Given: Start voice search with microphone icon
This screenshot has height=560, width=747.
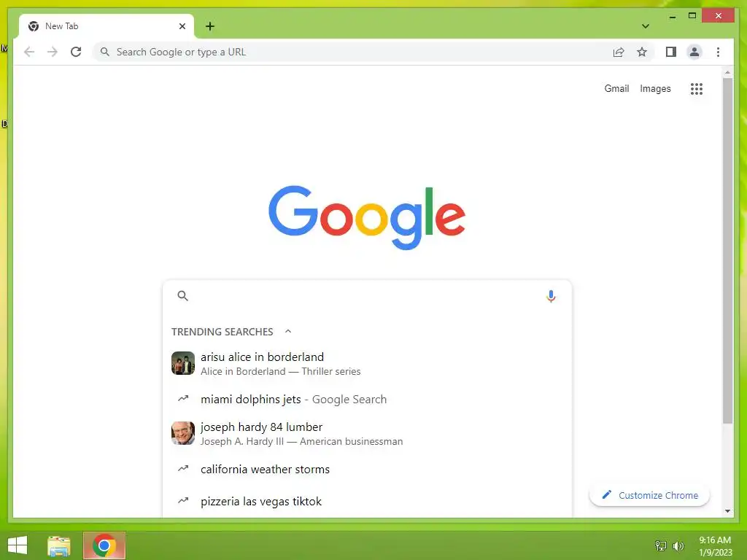Looking at the screenshot, I should coord(551,296).
